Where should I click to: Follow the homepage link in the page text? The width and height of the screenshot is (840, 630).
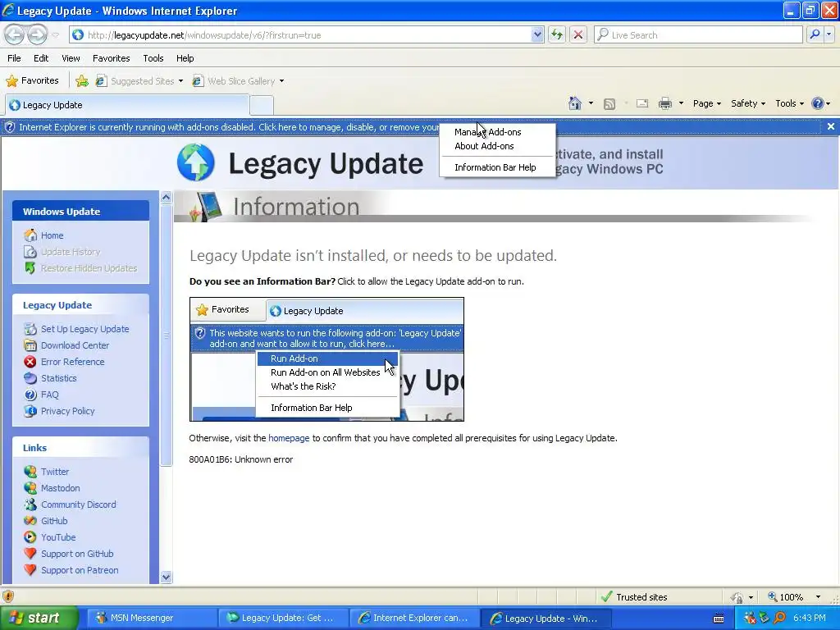click(289, 438)
